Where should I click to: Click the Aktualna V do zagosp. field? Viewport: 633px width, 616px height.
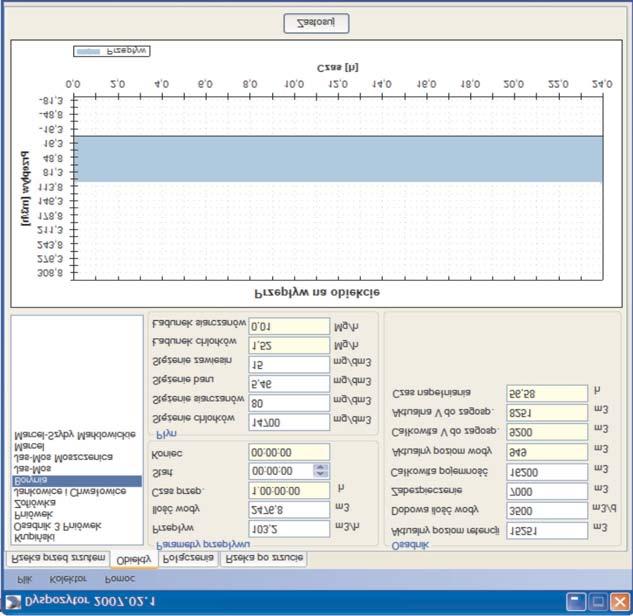[547, 413]
